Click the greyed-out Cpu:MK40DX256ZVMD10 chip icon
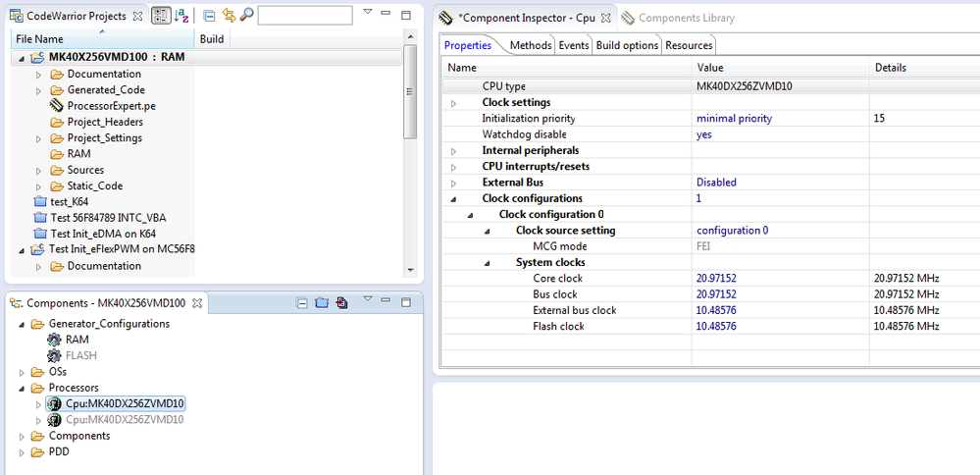The height and width of the screenshot is (475, 980). [x=54, y=420]
